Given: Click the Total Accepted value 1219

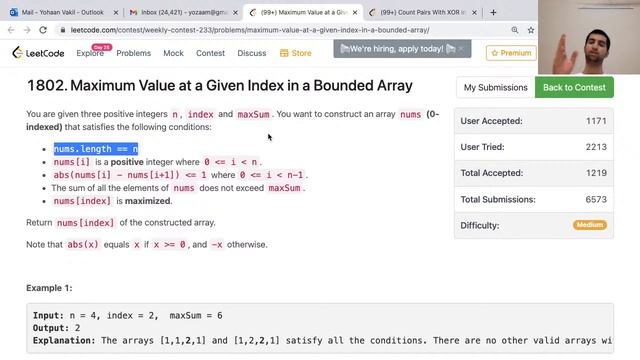Looking at the screenshot, I should click(596, 173).
